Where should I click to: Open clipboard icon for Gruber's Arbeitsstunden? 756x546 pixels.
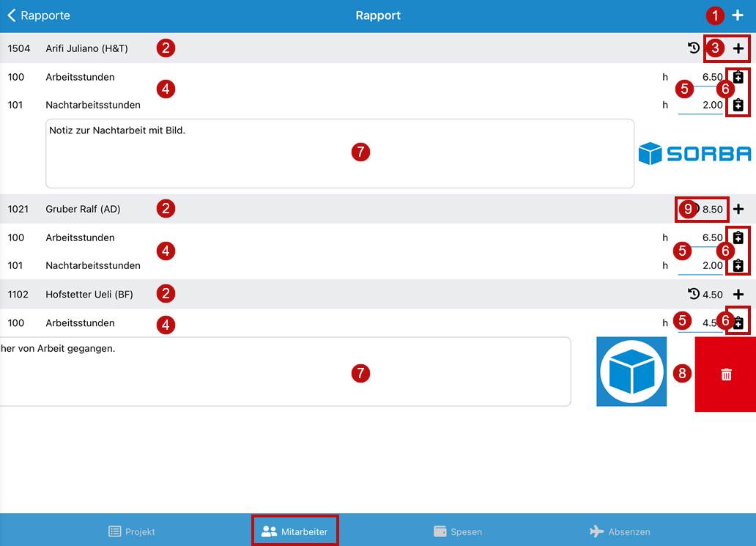pyautogui.click(x=738, y=237)
